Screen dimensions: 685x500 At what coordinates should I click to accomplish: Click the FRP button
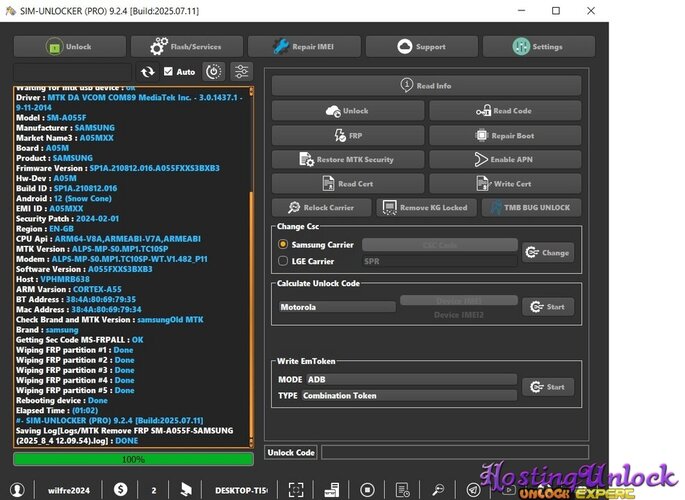tap(348, 135)
